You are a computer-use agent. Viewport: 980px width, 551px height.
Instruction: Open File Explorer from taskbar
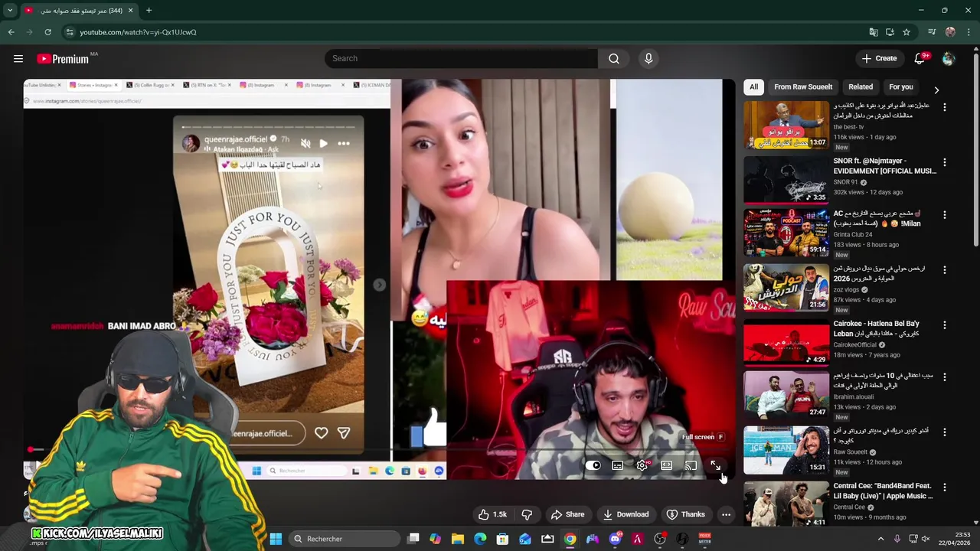pos(458,539)
